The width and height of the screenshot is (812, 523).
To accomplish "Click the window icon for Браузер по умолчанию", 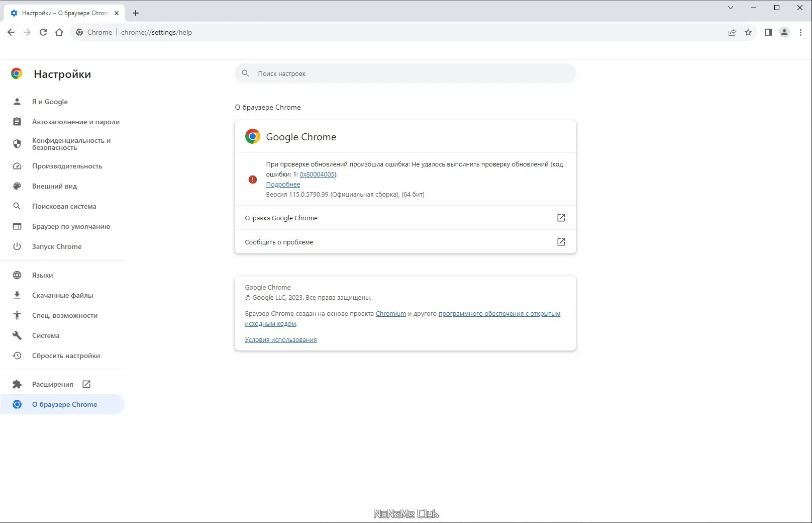I will click(x=17, y=226).
